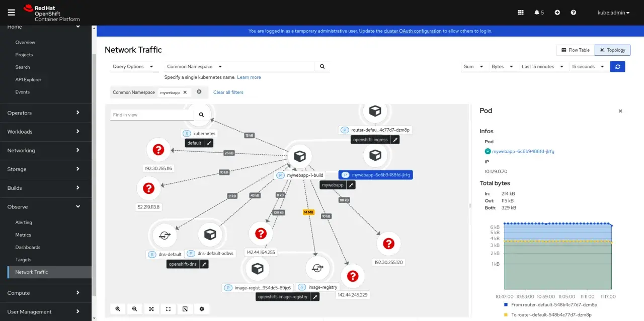Open the application launcher grid icon
The image size is (644, 321).
tap(521, 13)
